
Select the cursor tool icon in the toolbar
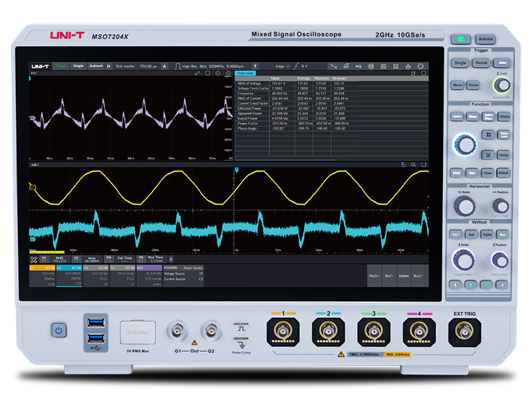333,66
